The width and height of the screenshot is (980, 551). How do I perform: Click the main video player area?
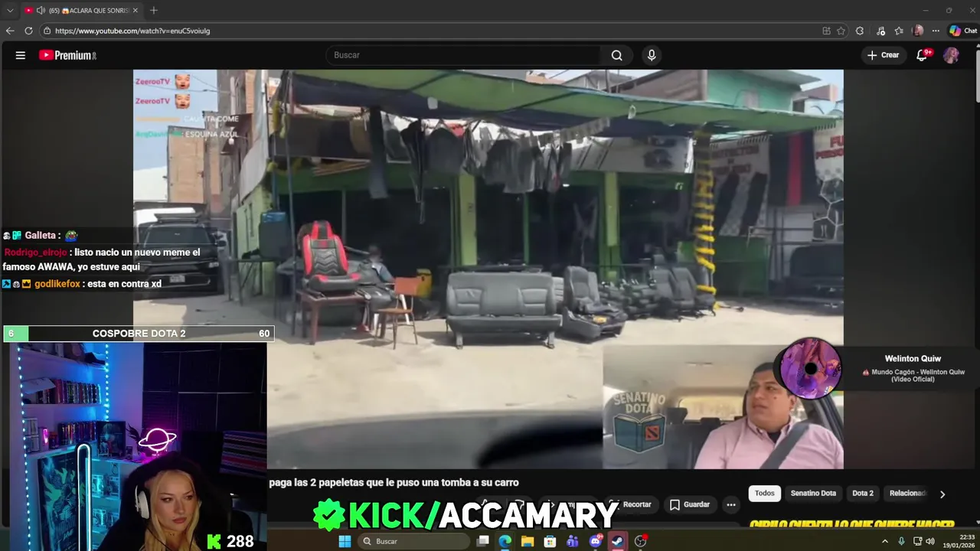(x=488, y=269)
